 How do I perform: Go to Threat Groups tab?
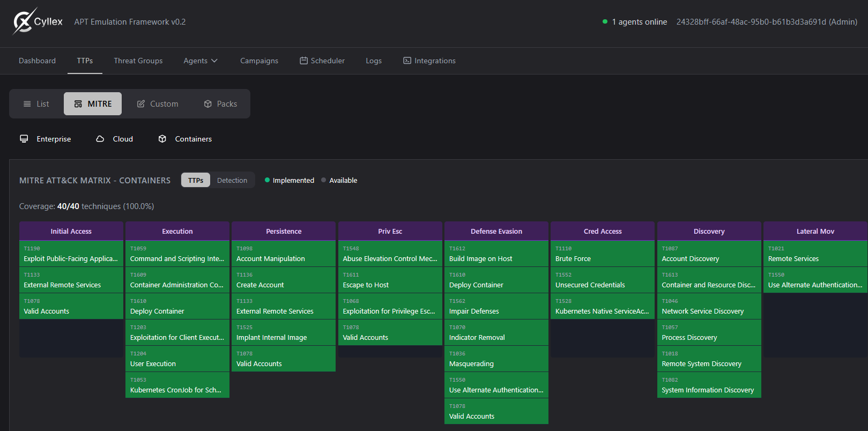pos(138,61)
